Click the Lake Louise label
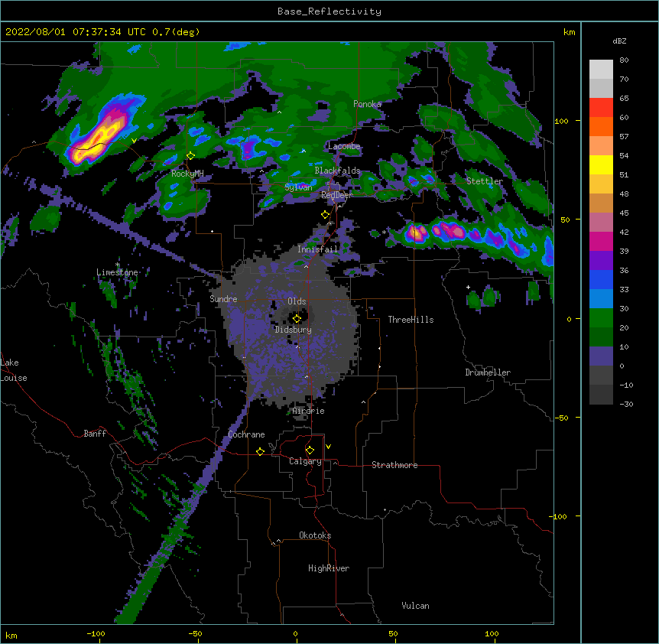The height and width of the screenshot is (644, 659). coord(14,370)
